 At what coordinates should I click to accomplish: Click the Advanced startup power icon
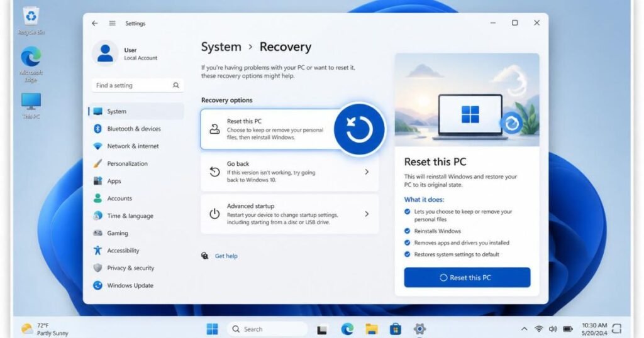point(214,214)
